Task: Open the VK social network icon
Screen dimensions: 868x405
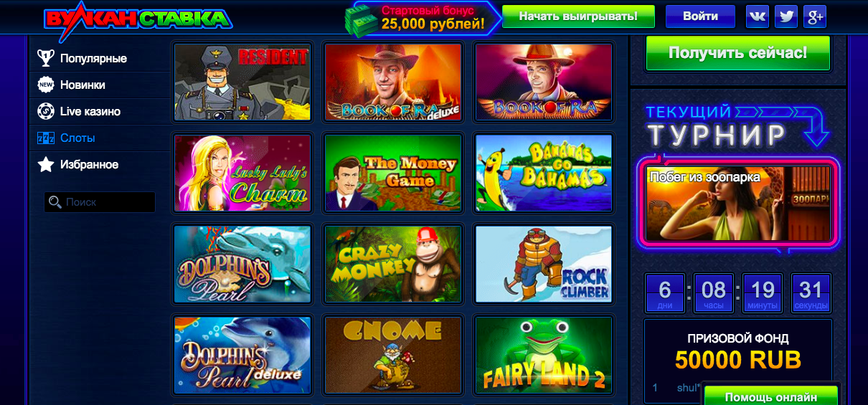Action: tap(758, 16)
